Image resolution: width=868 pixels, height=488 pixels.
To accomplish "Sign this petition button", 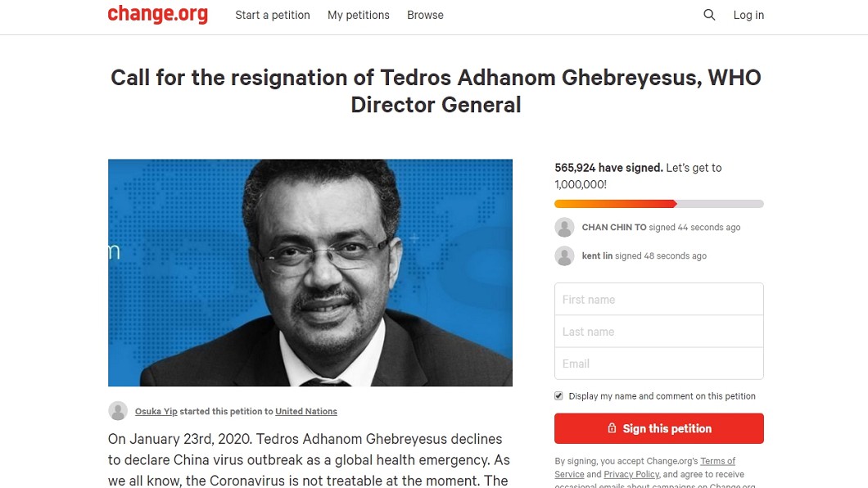I will 658,428.
